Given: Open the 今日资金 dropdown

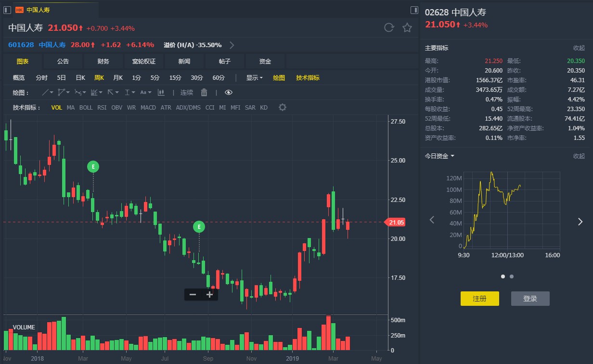Looking at the screenshot, I should coord(439,156).
